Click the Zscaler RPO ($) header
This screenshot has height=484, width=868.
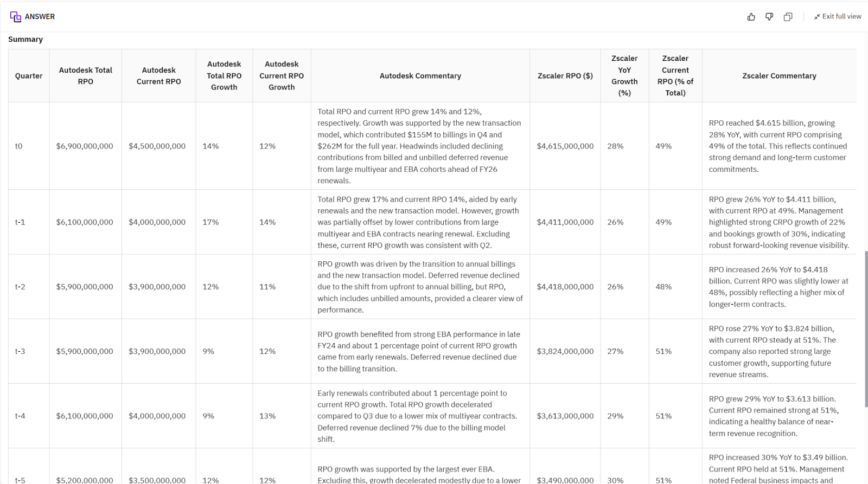coord(565,76)
